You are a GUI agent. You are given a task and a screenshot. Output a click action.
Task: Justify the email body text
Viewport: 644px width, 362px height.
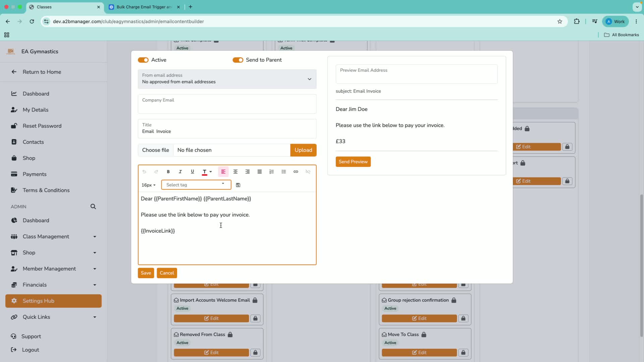[x=260, y=172]
